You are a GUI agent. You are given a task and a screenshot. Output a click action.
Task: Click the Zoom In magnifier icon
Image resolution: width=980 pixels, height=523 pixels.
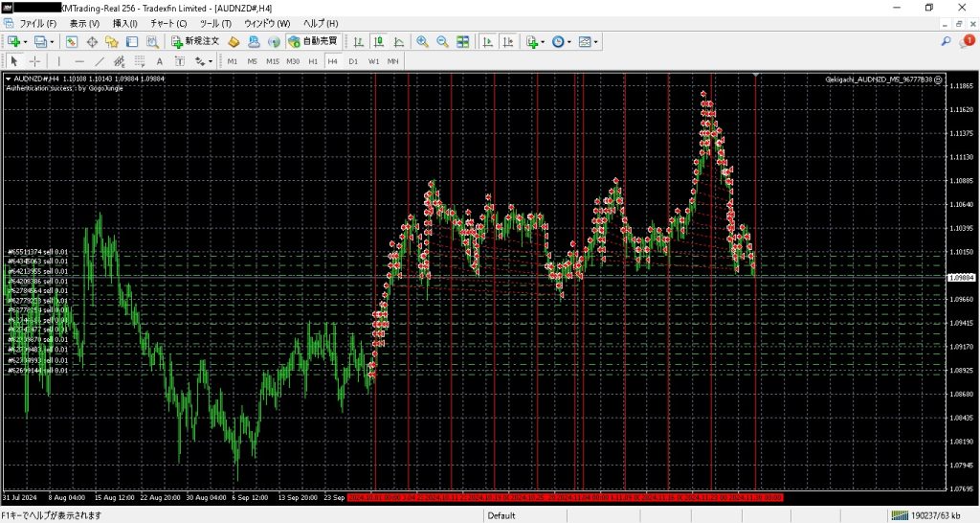[422, 41]
